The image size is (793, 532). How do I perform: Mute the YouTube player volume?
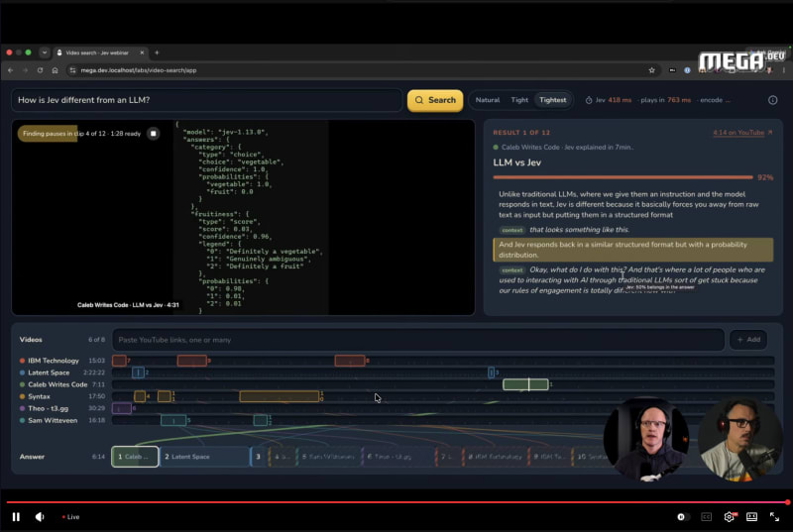pos(40,517)
